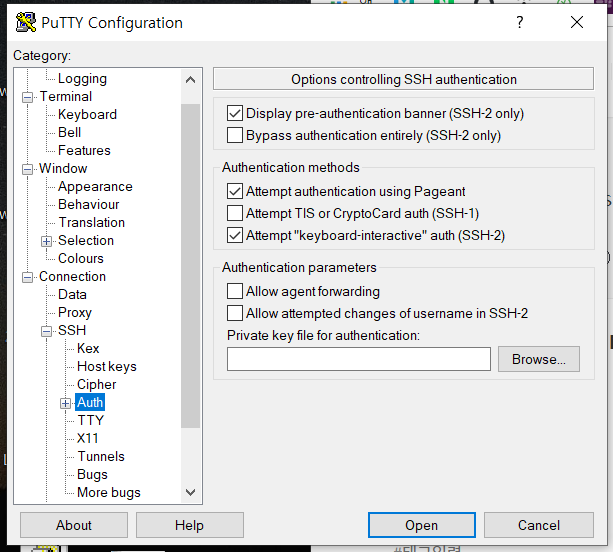Viewport: 613px width, 552px height.
Task: Open Bell settings category
Action: click(69, 133)
